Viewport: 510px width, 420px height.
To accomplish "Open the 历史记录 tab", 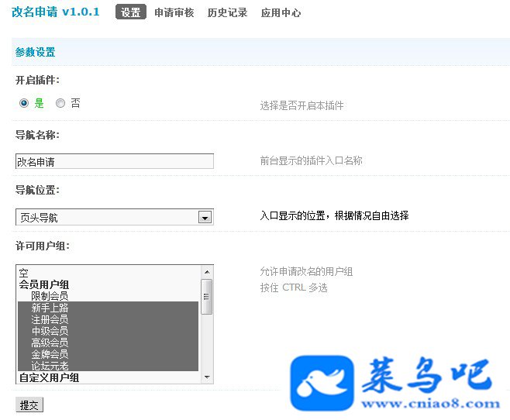I will point(227,12).
